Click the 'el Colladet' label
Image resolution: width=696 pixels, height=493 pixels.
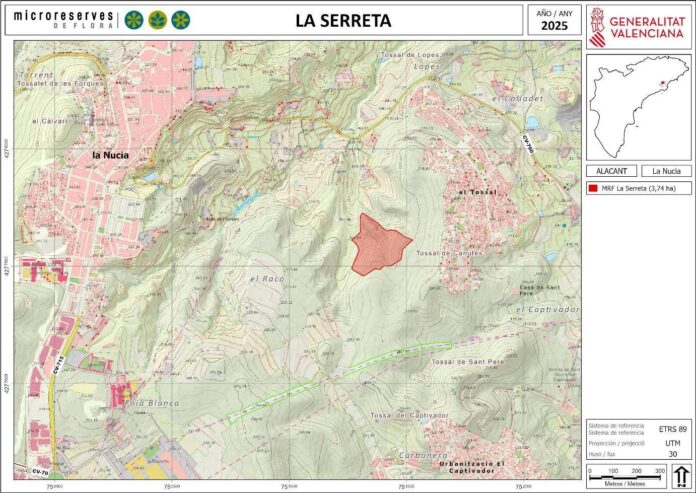(518, 99)
